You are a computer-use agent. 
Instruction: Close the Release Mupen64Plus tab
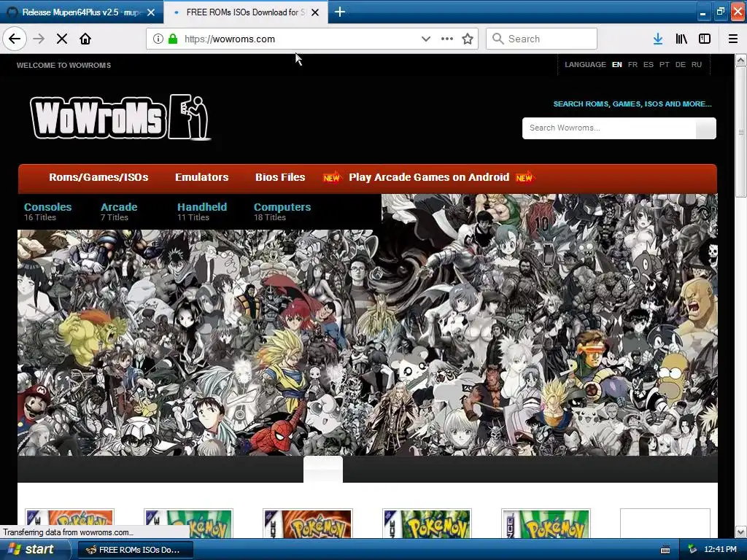[151, 12]
